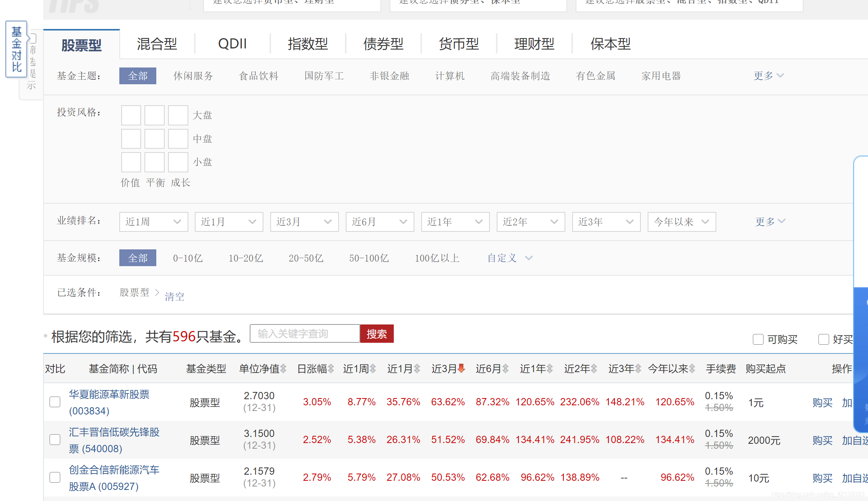Check compare box for 华夏能源革新股票

click(55, 402)
